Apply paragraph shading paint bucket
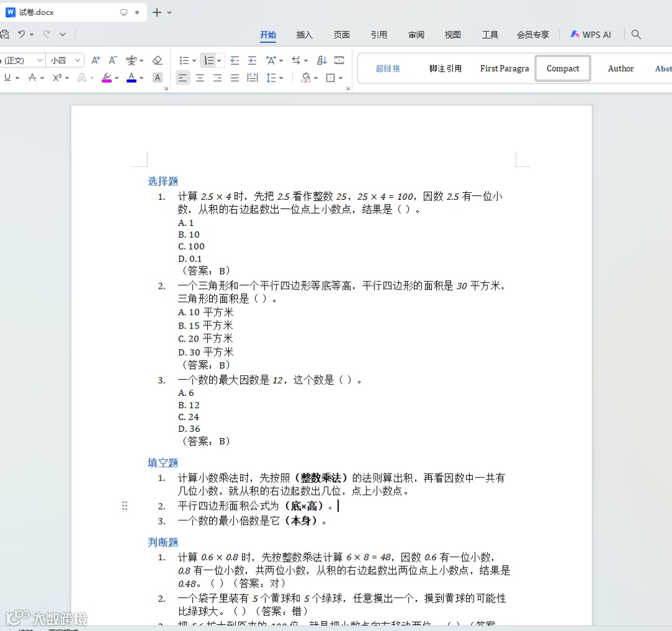Viewport: 672px width, 631px height. 306,78
